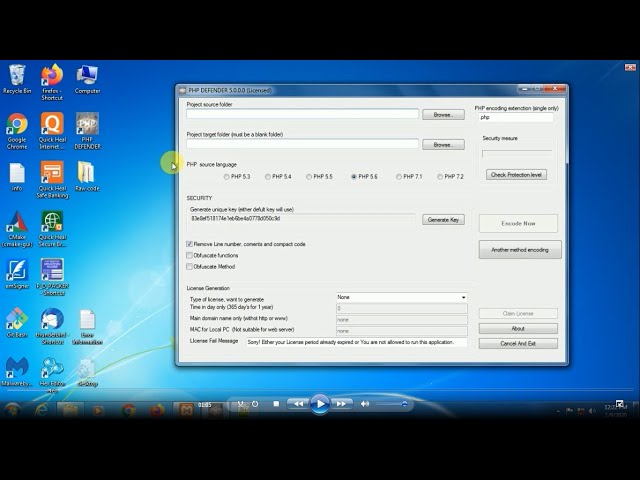Open Quick Heal Safe Banking icon
This screenshot has width=640, height=480.
52,180
